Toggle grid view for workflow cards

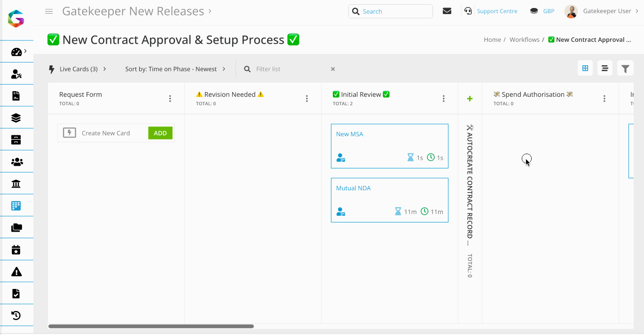tap(585, 68)
